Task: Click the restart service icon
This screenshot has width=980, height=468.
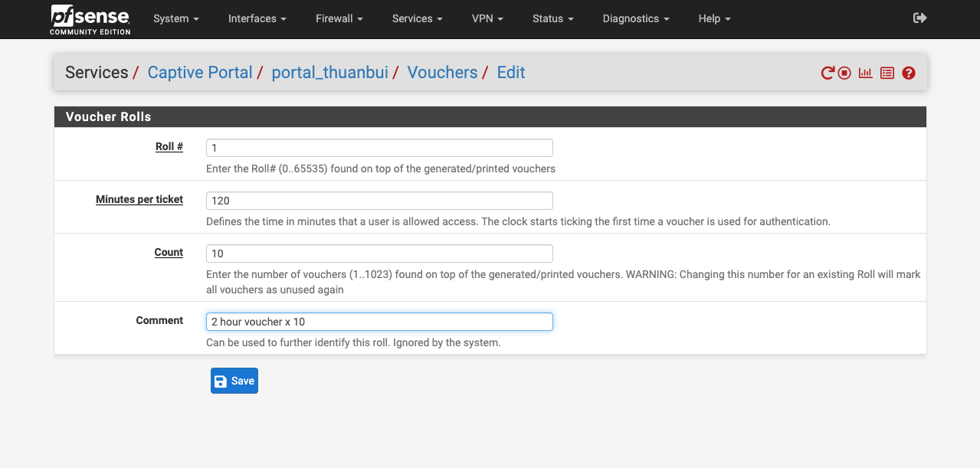Action: pos(828,74)
